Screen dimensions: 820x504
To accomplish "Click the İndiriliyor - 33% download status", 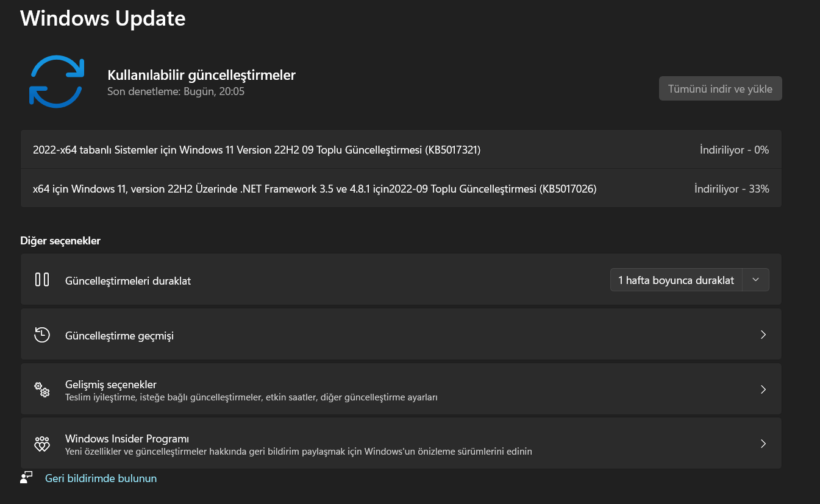I will point(732,189).
